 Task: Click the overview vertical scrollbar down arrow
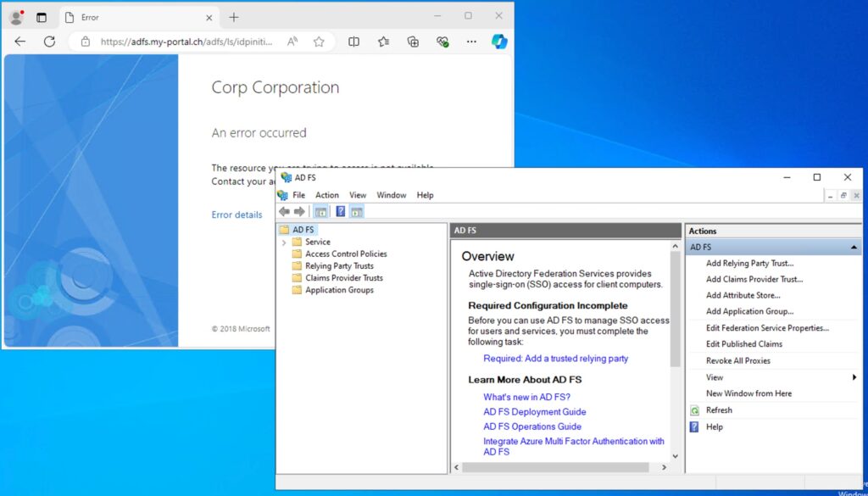click(676, 456)
